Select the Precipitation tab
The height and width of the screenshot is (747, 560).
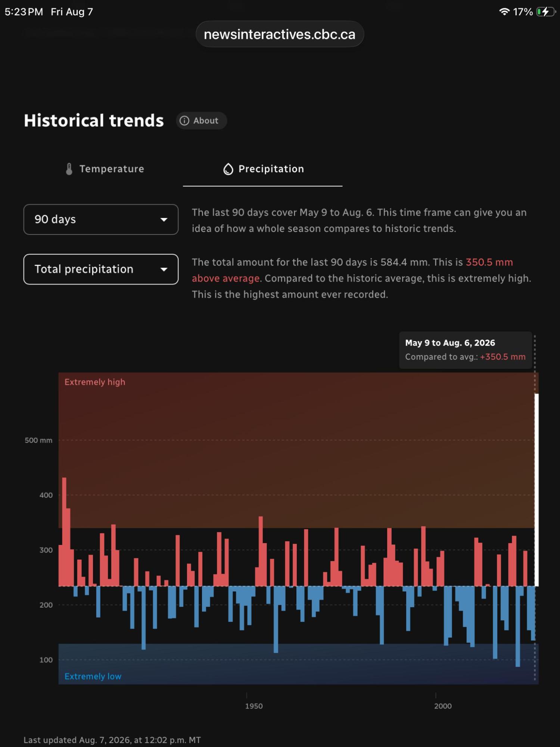tap(263, 169)
